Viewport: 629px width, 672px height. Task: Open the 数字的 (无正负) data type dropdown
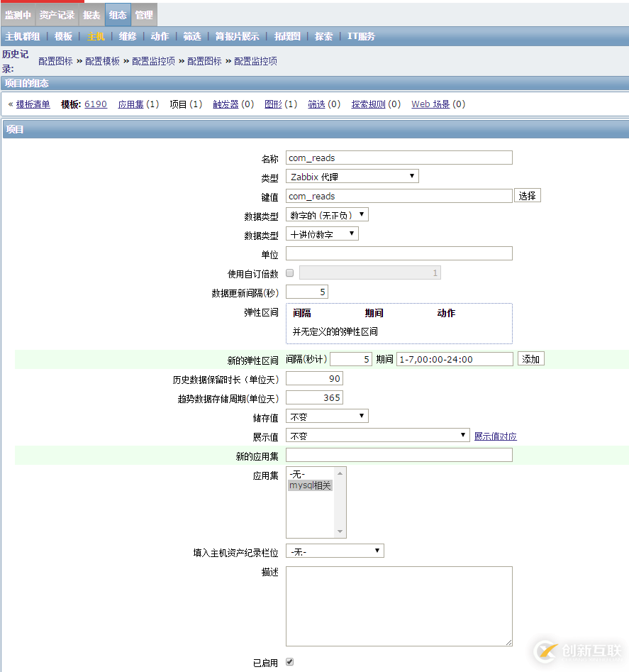coord(327,215)
